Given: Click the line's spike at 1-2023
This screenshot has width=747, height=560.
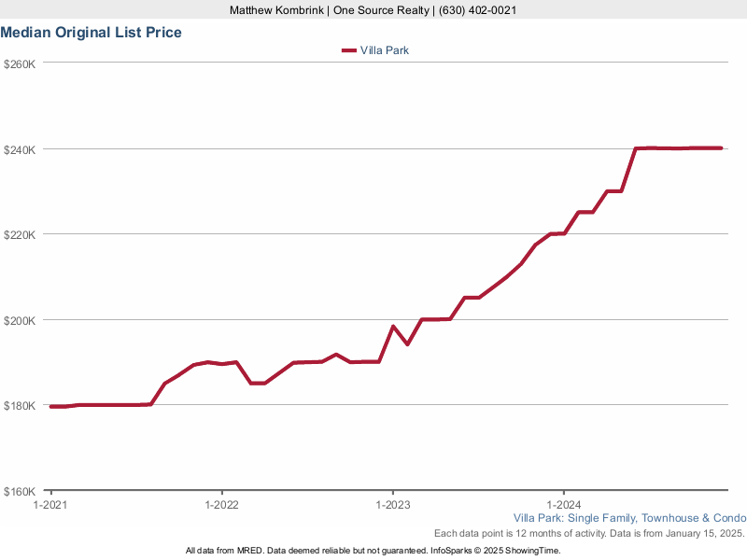Looking at the screenshot, I should [x=393, y=327].
